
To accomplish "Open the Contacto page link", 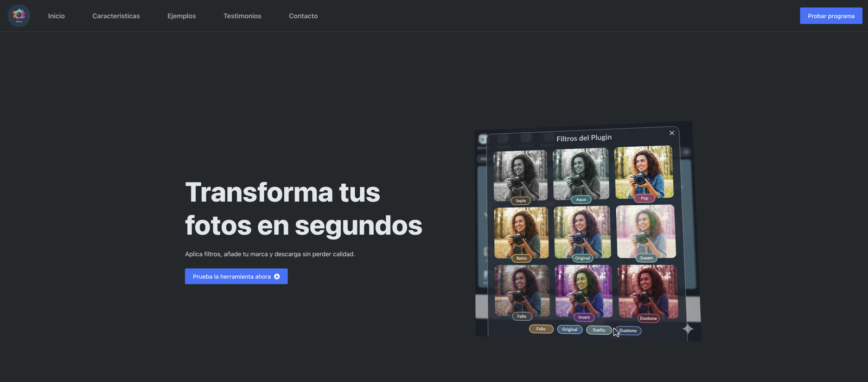I will click(x=303, y=16).
